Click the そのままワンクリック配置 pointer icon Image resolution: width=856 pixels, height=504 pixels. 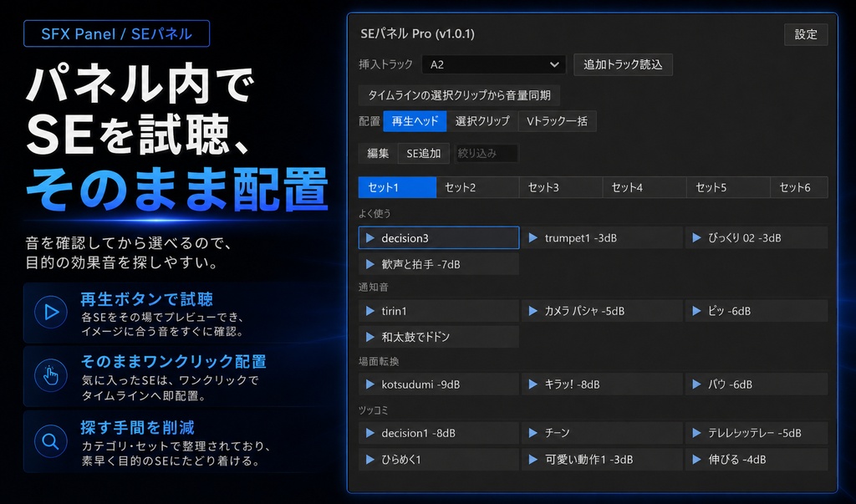(x=51, y=375)
